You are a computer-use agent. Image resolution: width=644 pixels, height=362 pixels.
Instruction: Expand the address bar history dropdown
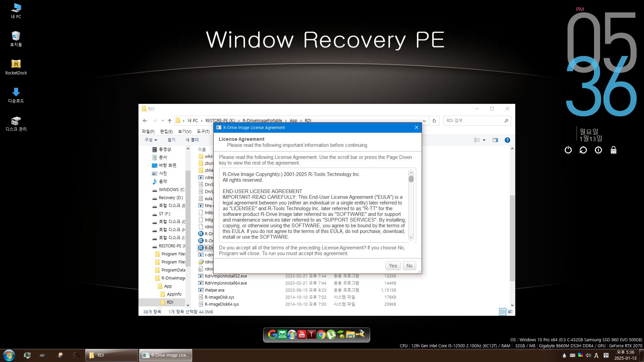click(x=424, y=121)
